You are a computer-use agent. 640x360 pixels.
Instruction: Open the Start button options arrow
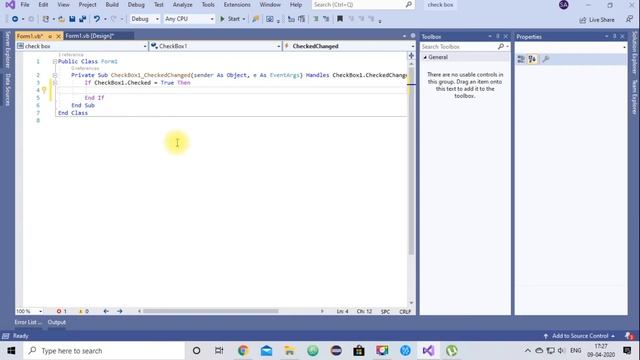tap(244, 19)
